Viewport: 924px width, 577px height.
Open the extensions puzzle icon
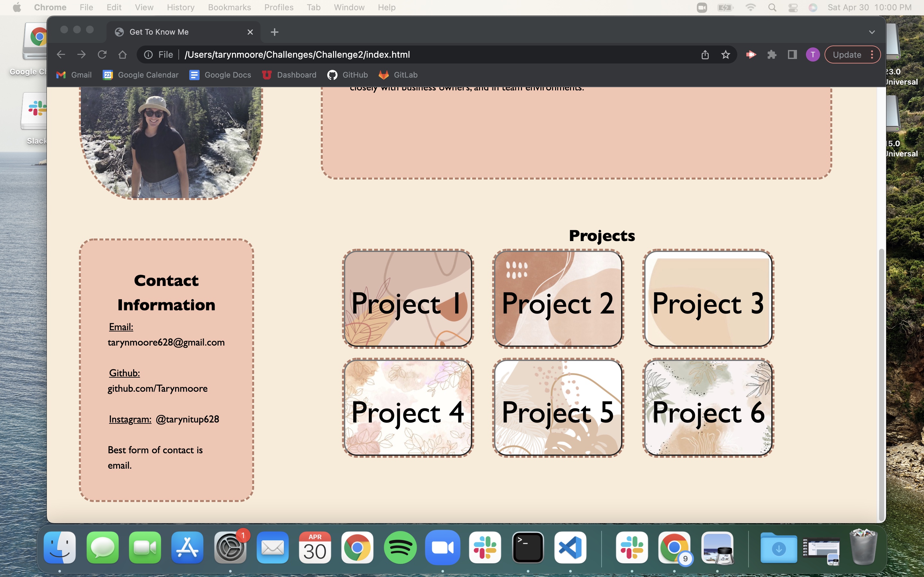pyautogui.click(x=772, y=54)
